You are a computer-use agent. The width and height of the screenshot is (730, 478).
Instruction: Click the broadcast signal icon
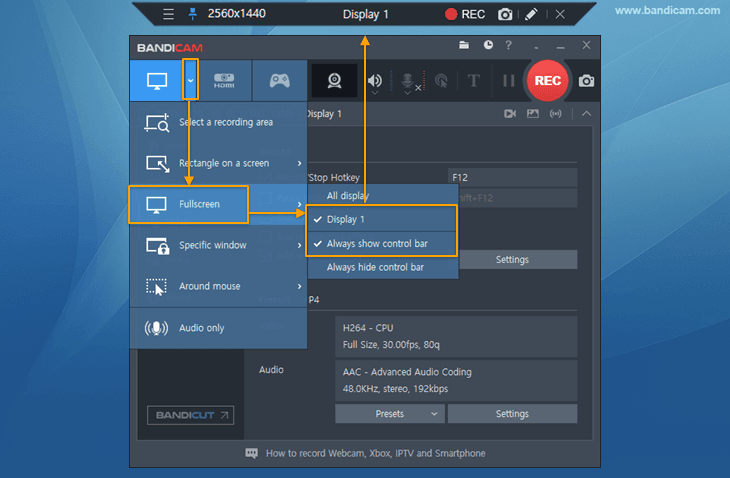(555, 114)
